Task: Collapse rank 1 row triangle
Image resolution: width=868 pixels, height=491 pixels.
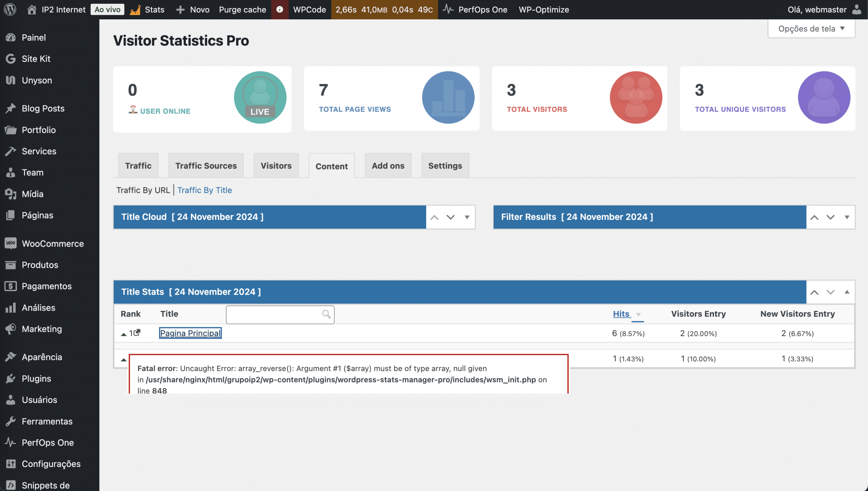Action: coord(124,334)
